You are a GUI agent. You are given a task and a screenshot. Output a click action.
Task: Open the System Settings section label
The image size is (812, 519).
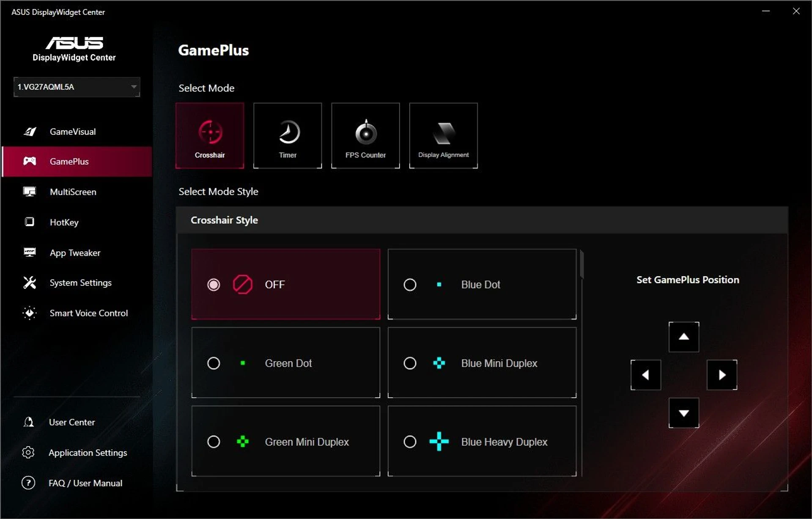tap(81, 283)
